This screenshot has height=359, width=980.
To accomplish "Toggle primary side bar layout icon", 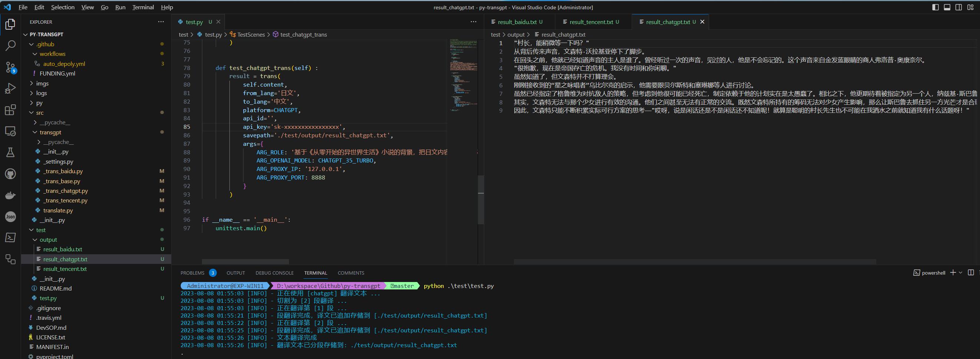I will (x=936, y=7).
